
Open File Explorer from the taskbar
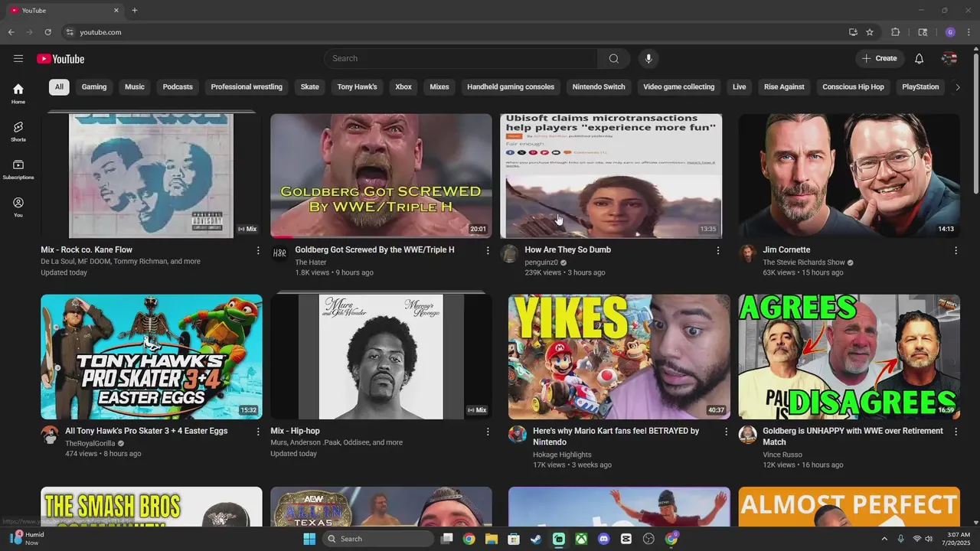click(x=491, y=539)
